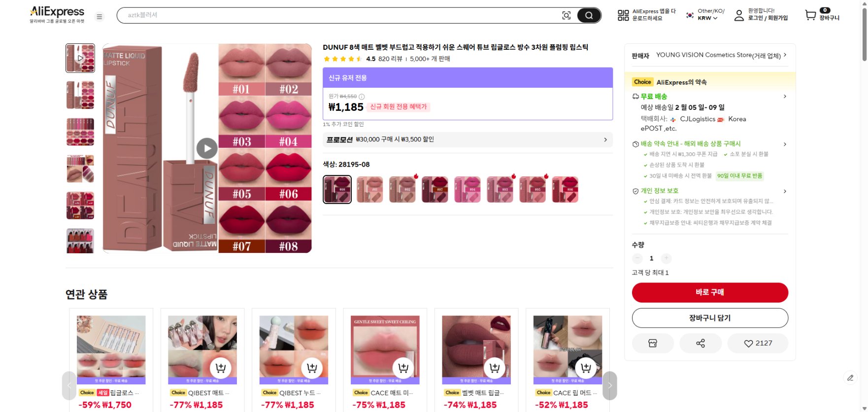The height and width of the screenshot is (412, 868).
Task: Click the delivery promise box icon
Action: pyautogui.click(x=635, y=144)
